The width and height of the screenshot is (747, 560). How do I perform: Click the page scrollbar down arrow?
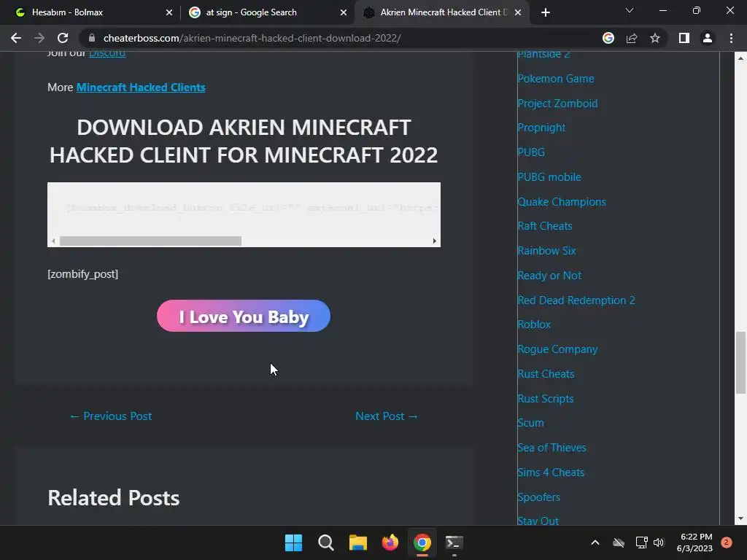740,518
